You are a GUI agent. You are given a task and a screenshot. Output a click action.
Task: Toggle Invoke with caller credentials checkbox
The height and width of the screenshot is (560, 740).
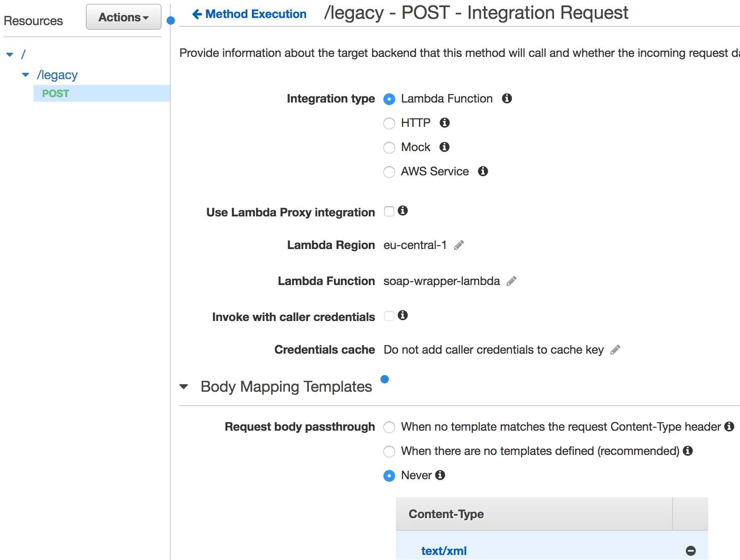(x=389, y=316)
